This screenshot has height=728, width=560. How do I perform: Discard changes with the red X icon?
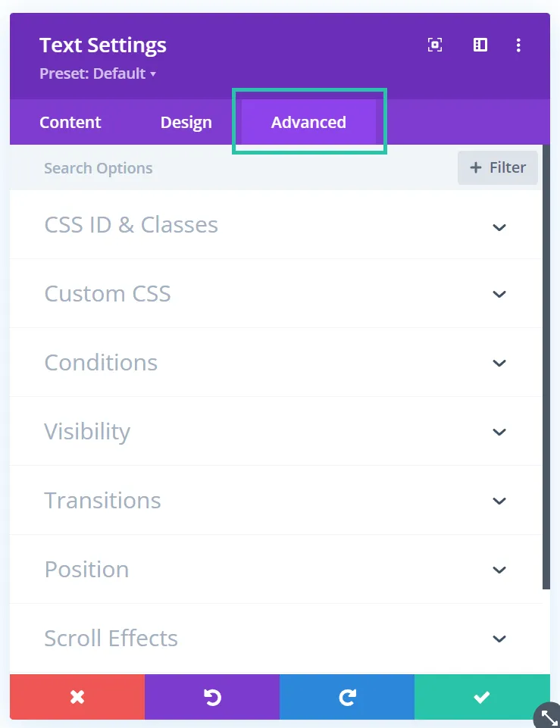[77, 697]
